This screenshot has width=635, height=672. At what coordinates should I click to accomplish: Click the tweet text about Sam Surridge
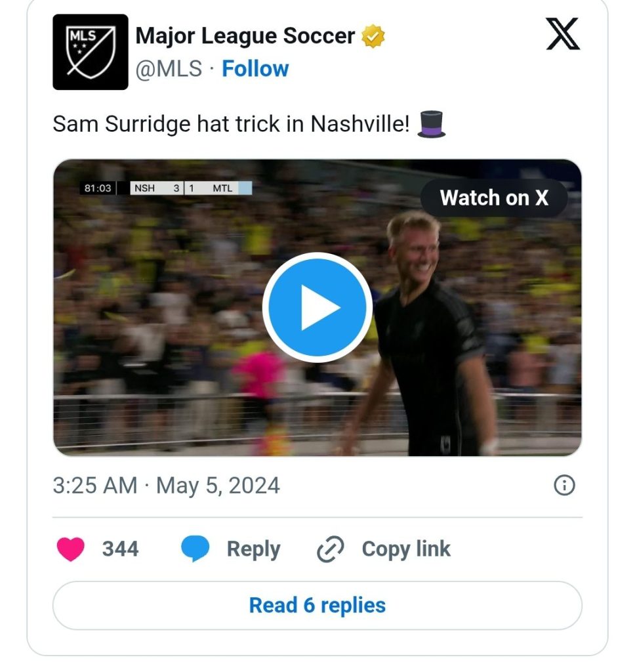pyautogui.click(x=230, y=124)
